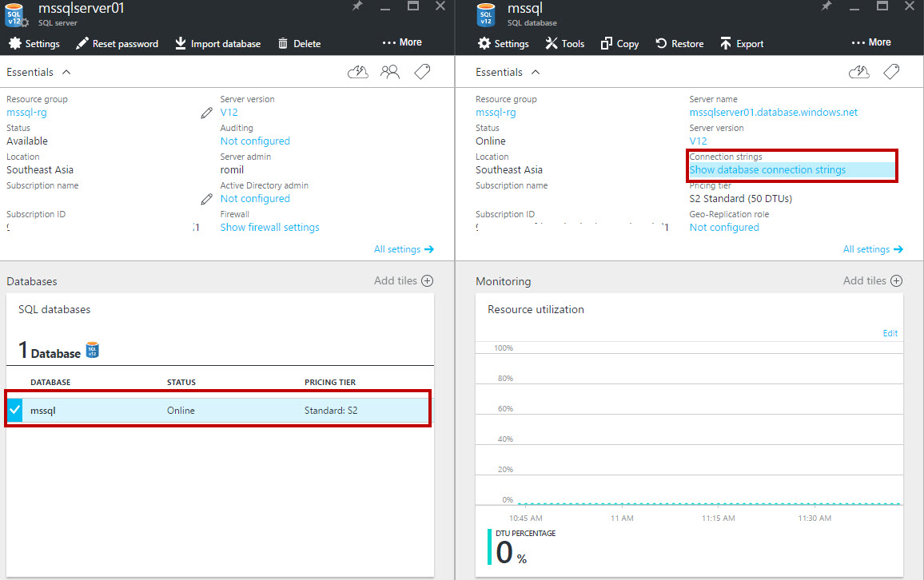This screenshot has height=580, width=924.
Task: Click the edit pencil next to the resource group
Action: [x=206, y=113]
